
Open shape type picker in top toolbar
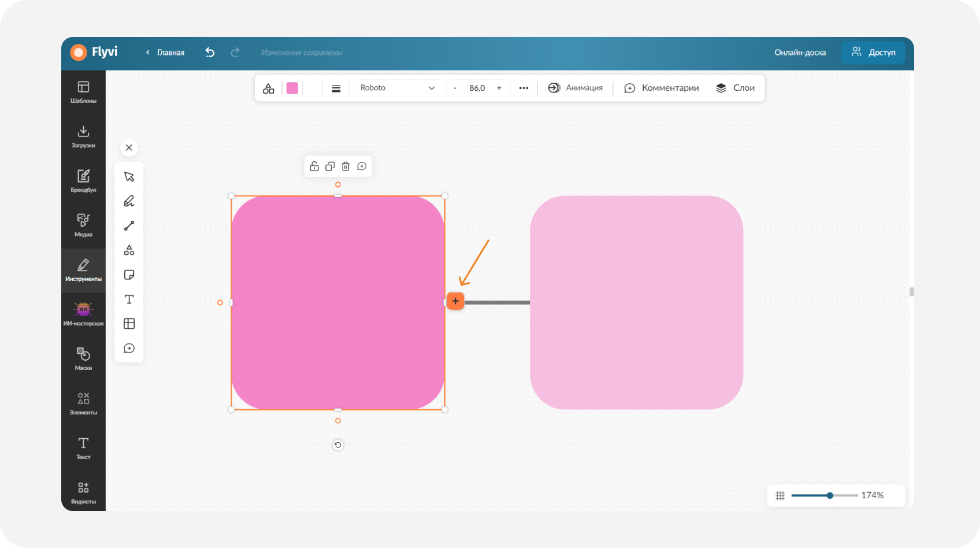pyautogui.click(x=269, y=88)
